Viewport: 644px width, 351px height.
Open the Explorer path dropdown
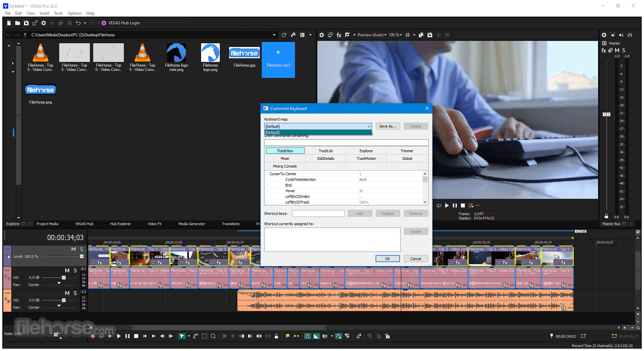click(275, 35)
